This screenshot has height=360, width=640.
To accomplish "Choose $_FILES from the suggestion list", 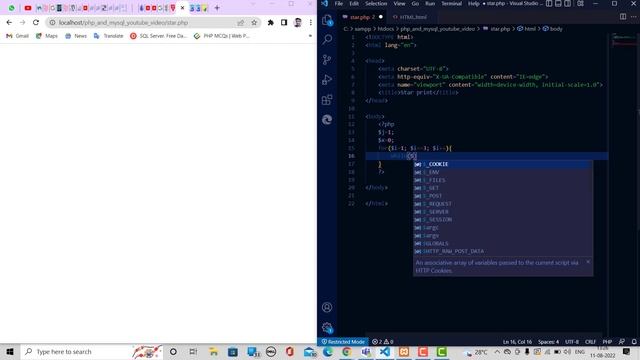I will [503, 180].
